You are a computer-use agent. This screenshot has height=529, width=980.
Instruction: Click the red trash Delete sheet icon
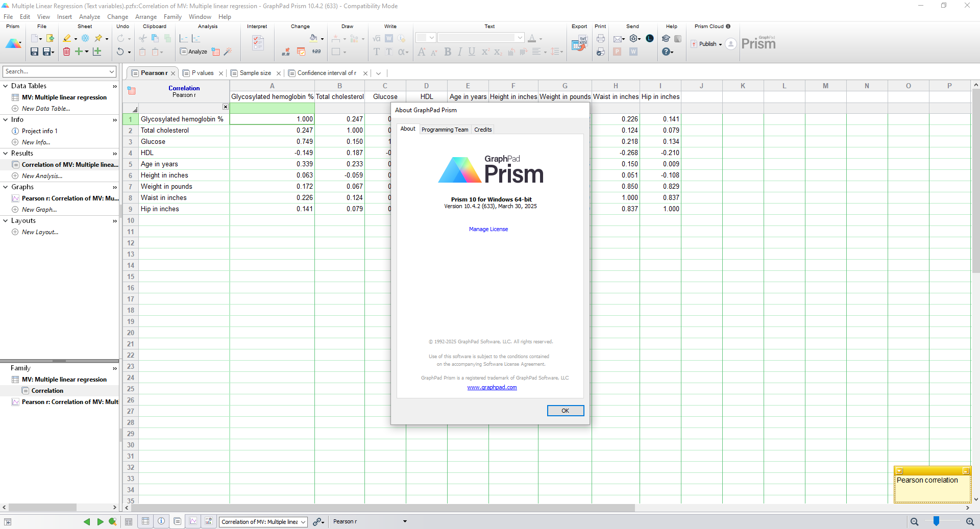pyautogui.click(x=66, y=52)
